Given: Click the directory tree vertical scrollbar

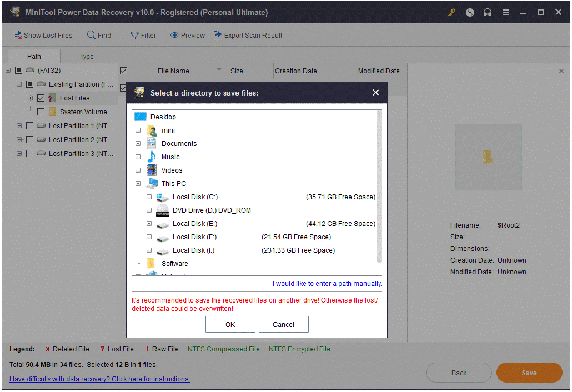Looking at the screenshot, I should click(x=379, y=186).
